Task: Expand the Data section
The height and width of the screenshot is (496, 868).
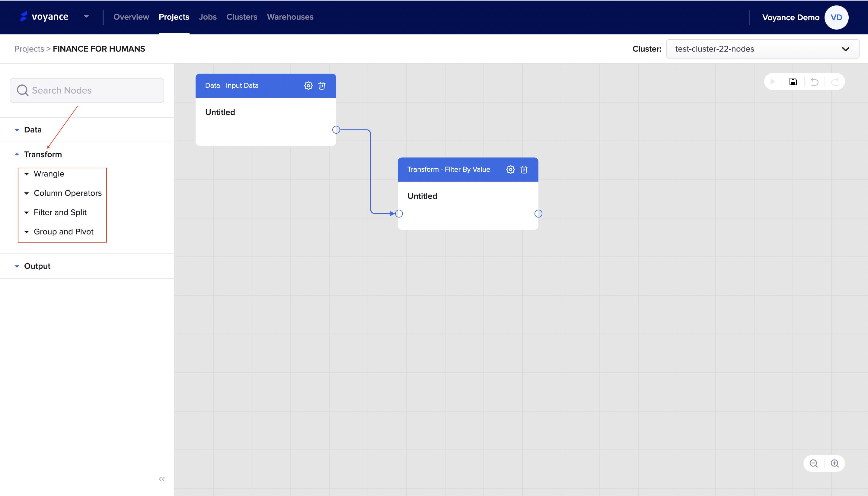Action: coord(33,130)
